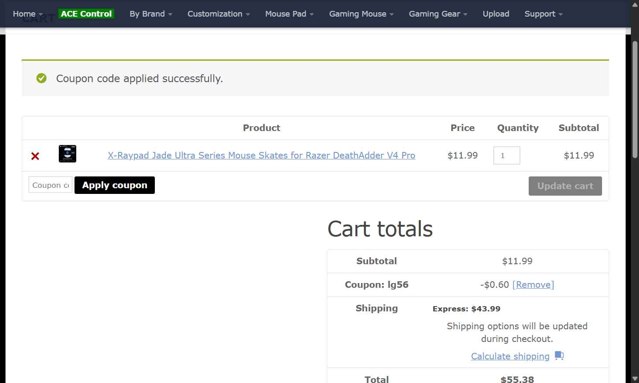Expand the Customization dropdown
Screen dimensions: 639x383
(218, 14)
